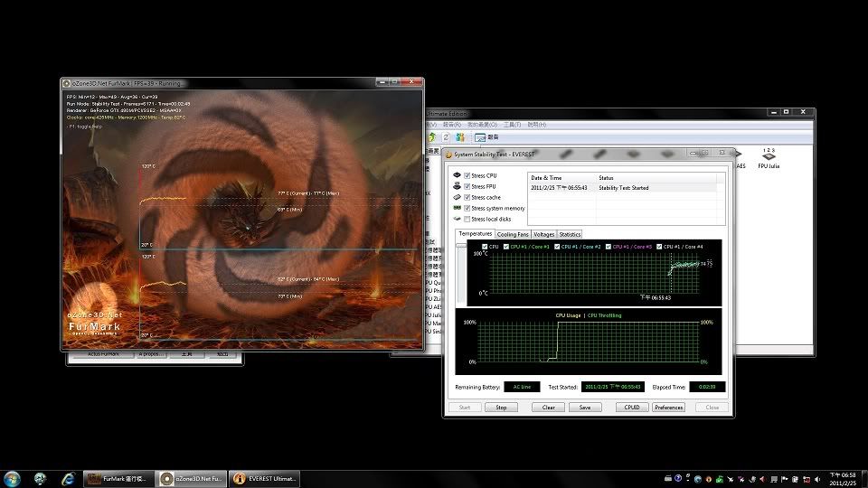868x488 pixels.
Task: Click the Status column header
Action: [x=656, y=178]
